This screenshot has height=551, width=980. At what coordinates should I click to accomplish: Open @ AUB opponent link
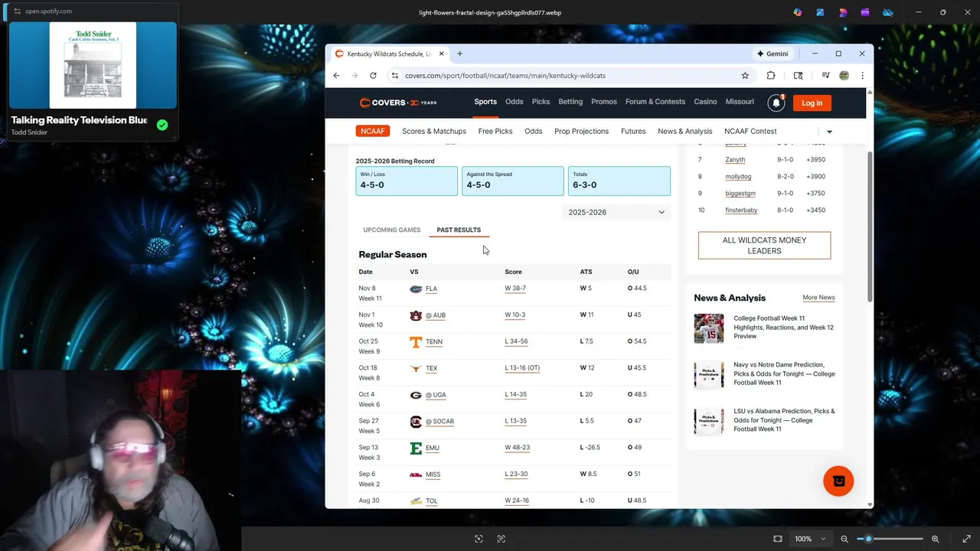[x=436, y=315]
